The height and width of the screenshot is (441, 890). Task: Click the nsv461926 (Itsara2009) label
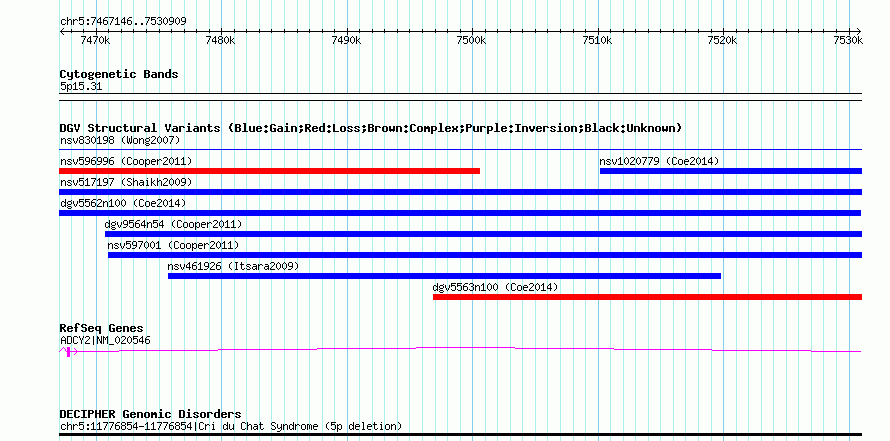233,266
